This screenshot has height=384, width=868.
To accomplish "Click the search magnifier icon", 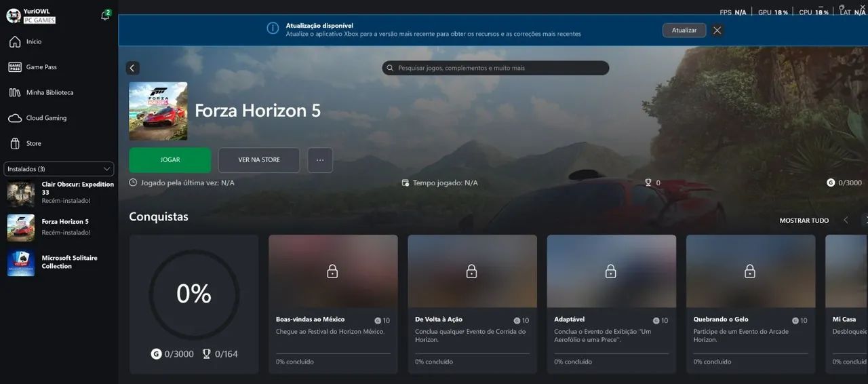I will [390, 68].
